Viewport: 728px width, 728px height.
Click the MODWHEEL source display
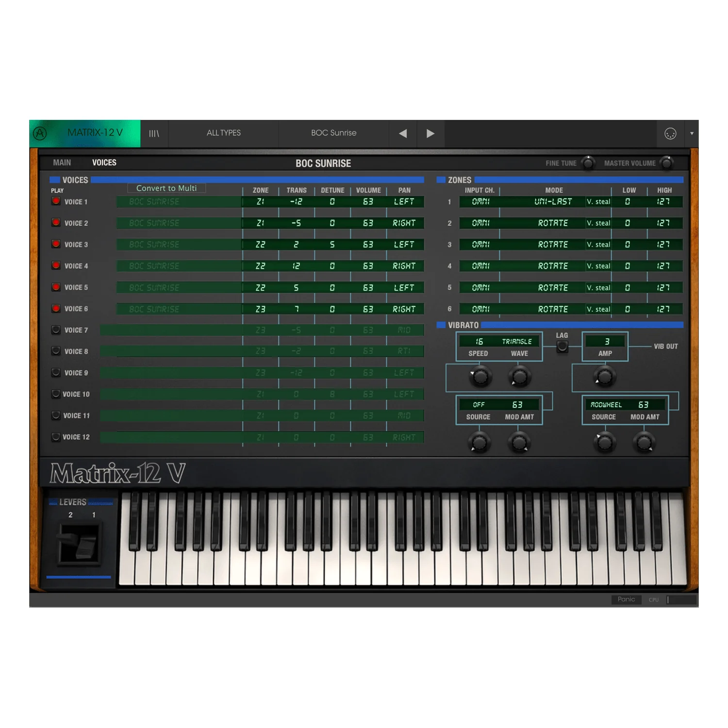point(606,405)
